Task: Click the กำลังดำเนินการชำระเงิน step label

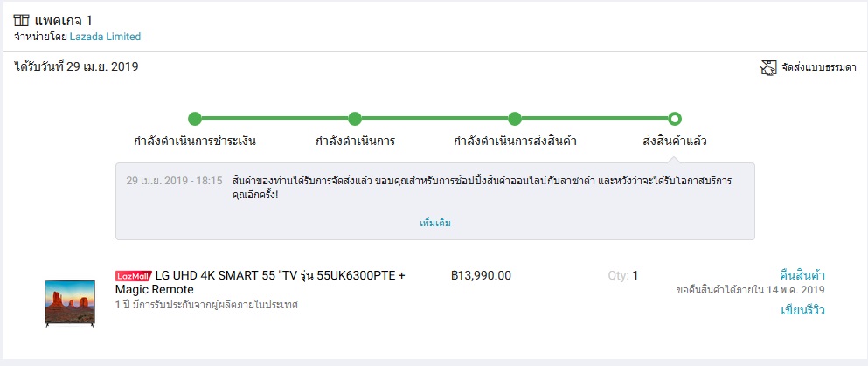Action: click(195, 141)
